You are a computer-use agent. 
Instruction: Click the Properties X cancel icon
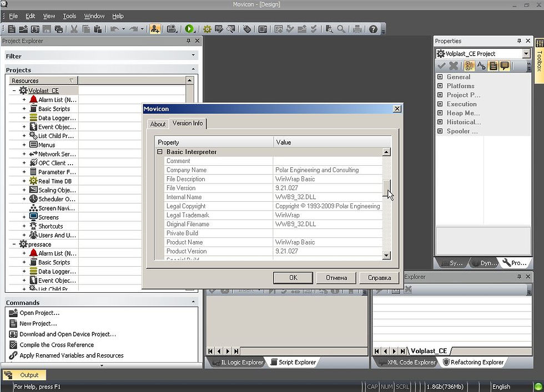(x=453, y=65)
